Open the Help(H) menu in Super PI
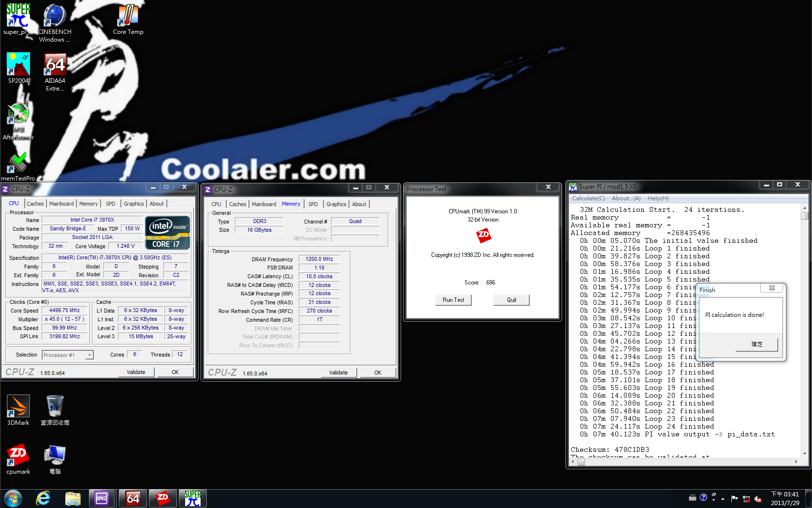Image resolution: width=812 pixels, height=508 pixels. pyautogui.click(x=658, y=198)
